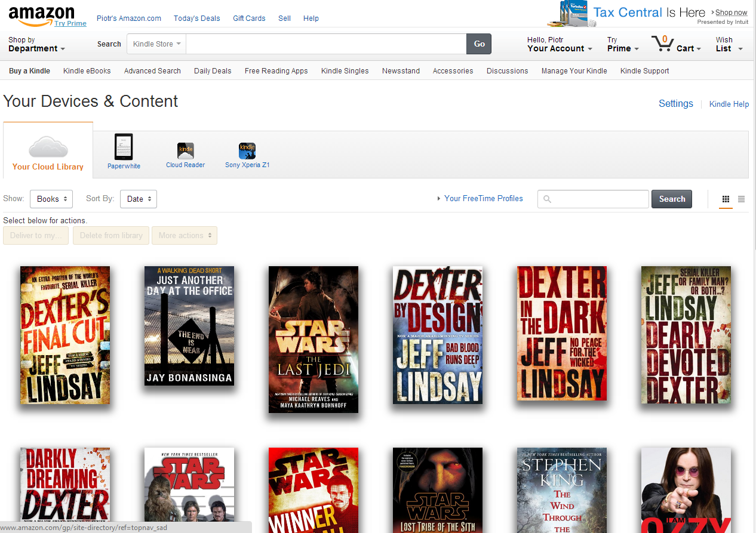Expand Your Account dropdown
The height and width of the screenshot is (533, 756).
pyautogui.click(x=560, y=45)
